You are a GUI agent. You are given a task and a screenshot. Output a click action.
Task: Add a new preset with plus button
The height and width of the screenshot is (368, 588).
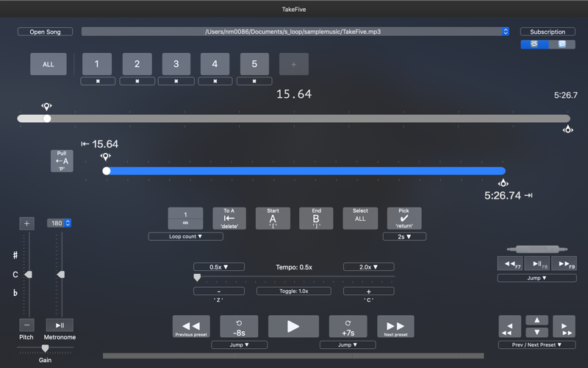tap(293, 64)
